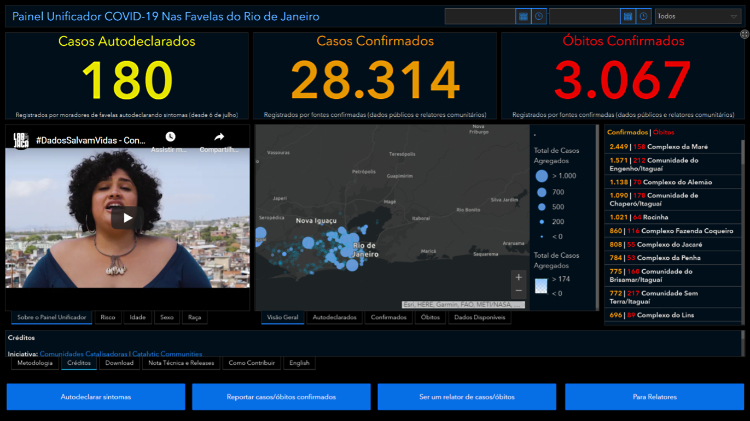Select the Autodeclarados map tab
750x421 pixels.
[334, 317]
